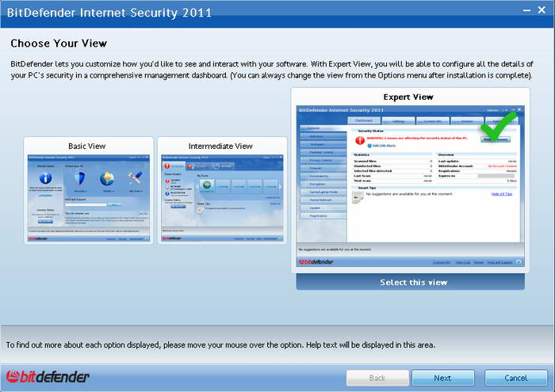Select the Basic View thumbnail

point(89,198)
